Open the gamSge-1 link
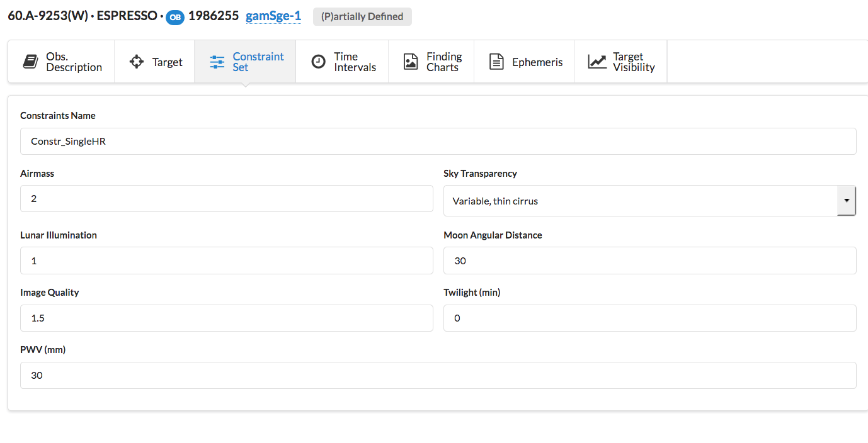Viewport: 868px width, 443px height. (x=273, y=16)
